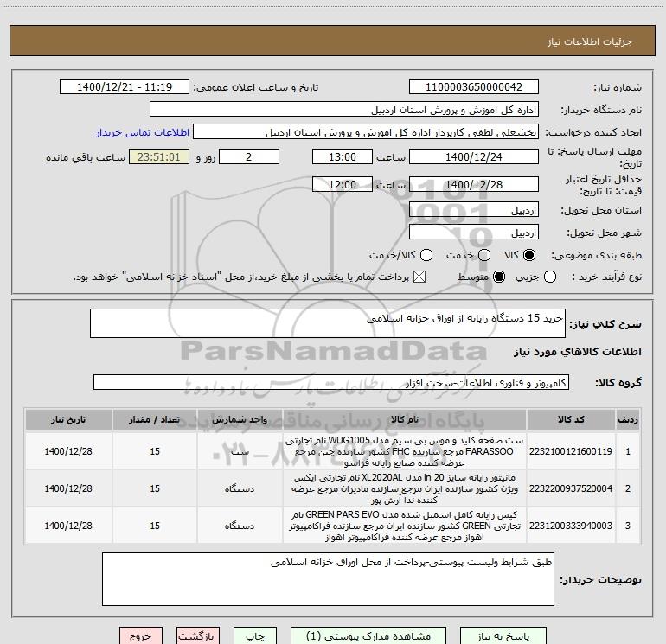The height and width of the screenshot is (644, 666).
Task: Click the چاپ print button
Action: 255,636
